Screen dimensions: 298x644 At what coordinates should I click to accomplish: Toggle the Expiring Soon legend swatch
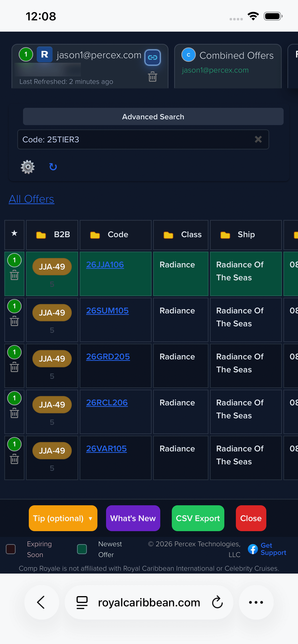pos(11,549)
